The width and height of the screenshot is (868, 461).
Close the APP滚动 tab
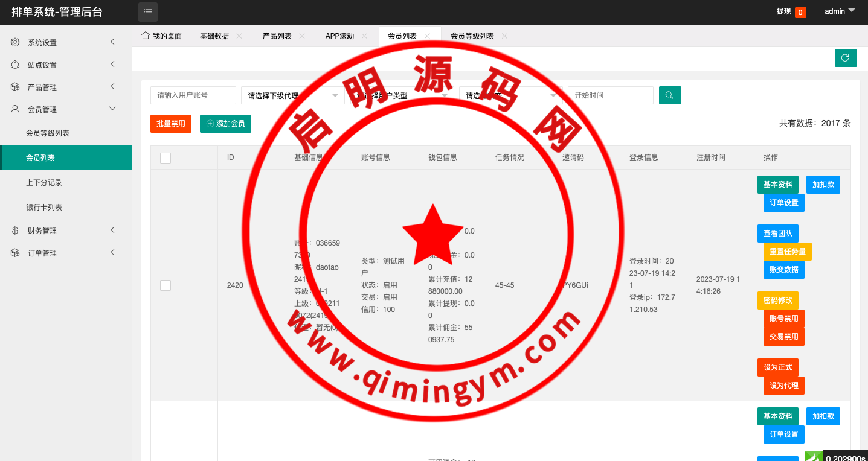364,36
